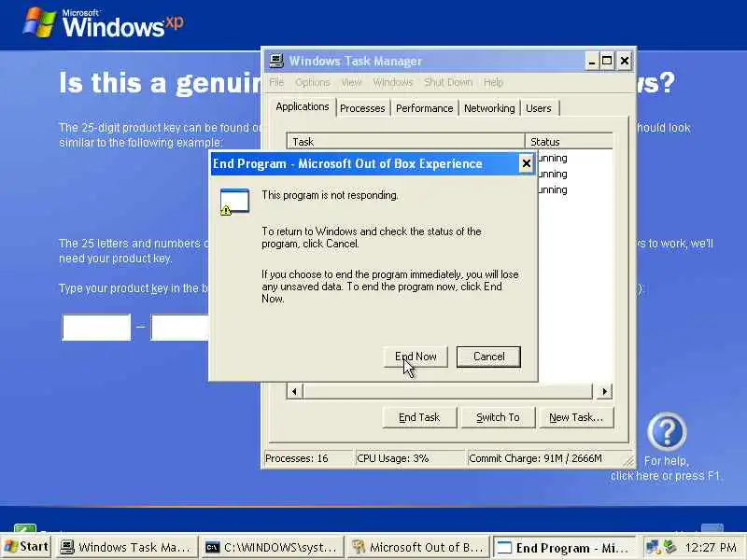The height and width of the screenshot is (560, 747).
Task: Open Shut Down menu in Task Manager
Action: click(448, 82)
